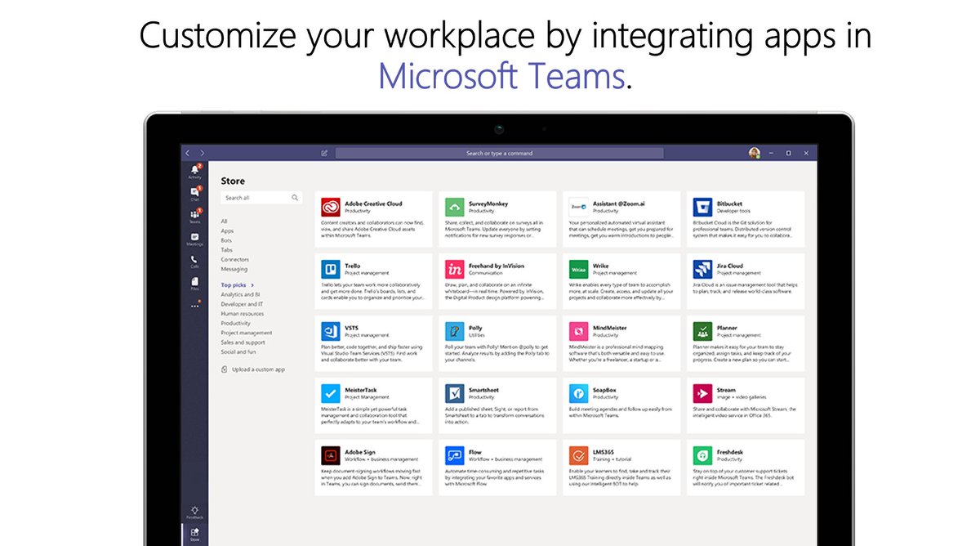The width and height of the screenshot is (980, 546).
Task: Open the Teams icon in sidebar
Action: 194,216
